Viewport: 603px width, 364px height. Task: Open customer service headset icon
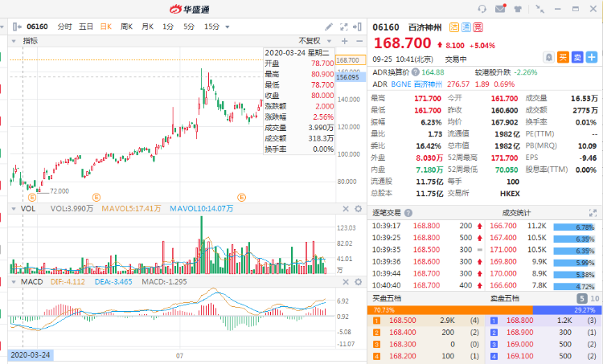pyautogui.click(x=482, y=9)
